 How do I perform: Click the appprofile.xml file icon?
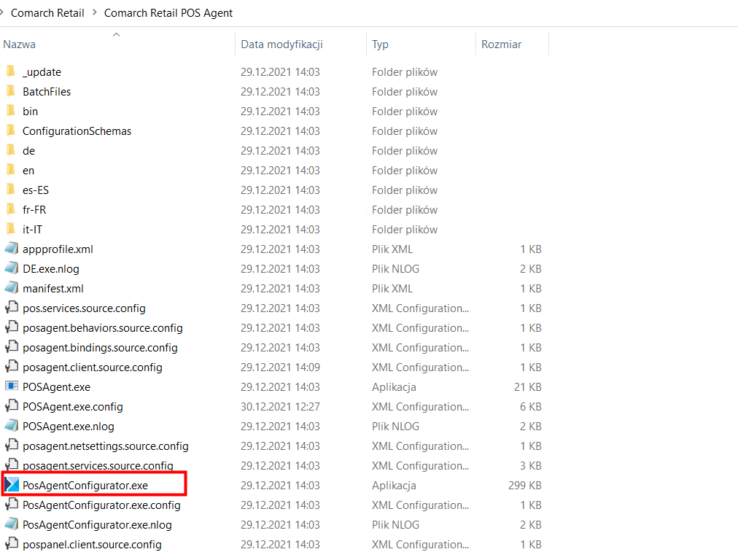[11, 249]
